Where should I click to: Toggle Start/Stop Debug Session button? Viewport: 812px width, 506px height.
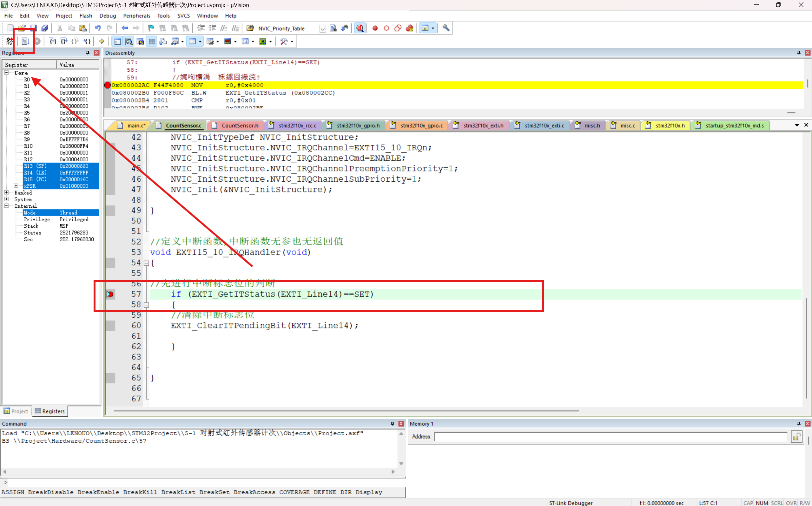coord(360,28)
